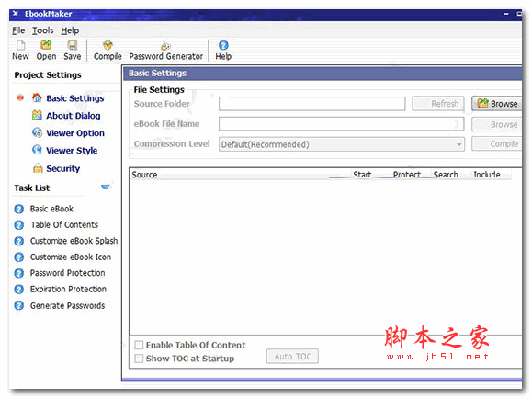Click the Protect column header
This screenshot has width=532, height=399.
click(407, 175)
